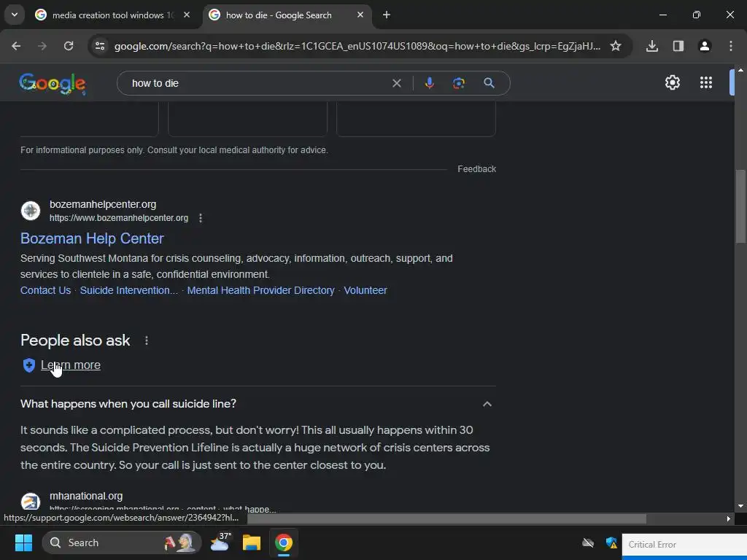747x560 pixels.
Task: Open the Windows Start menu
Action: tap(23, 542)
